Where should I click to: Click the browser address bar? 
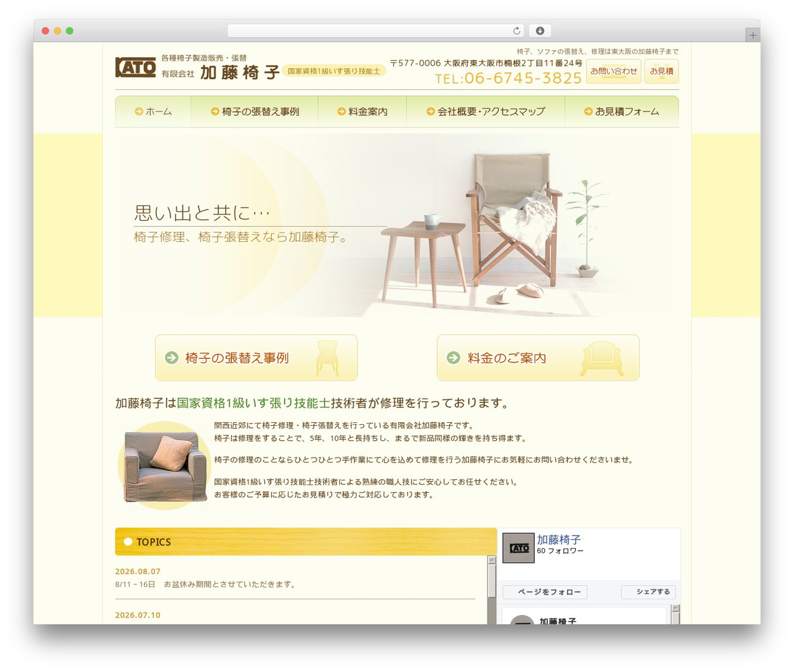376,31
